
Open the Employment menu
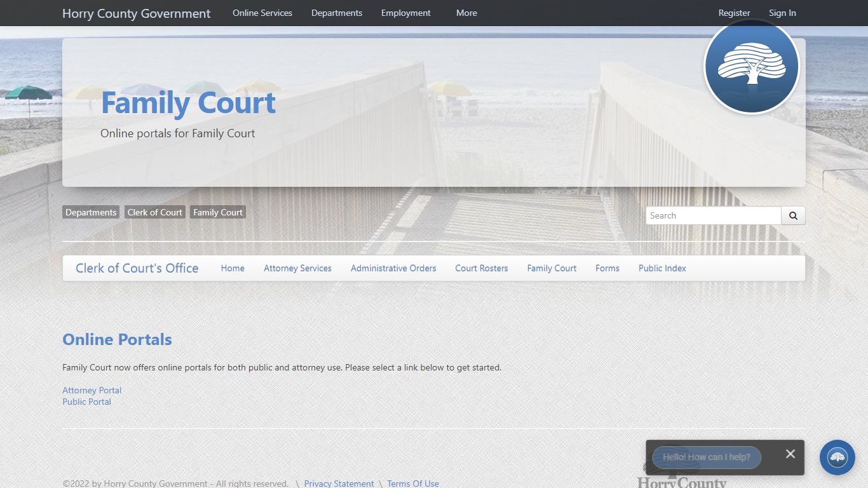point(406,13)
